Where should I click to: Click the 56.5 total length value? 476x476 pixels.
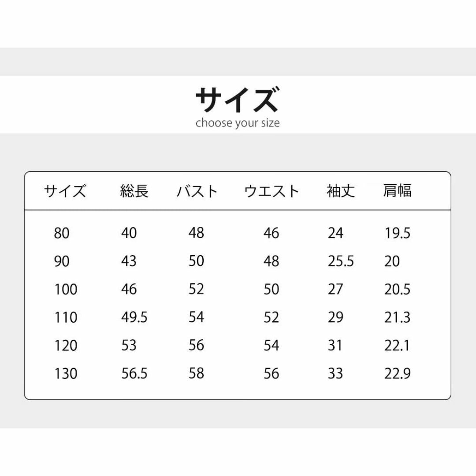pyautogui.click(x=134, y=374)
